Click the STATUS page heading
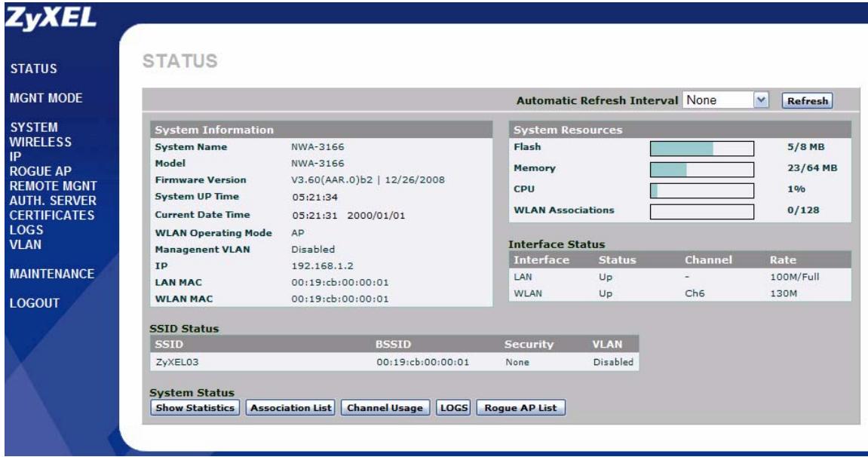This screenshot has height=457, width=868. (180, 61)
